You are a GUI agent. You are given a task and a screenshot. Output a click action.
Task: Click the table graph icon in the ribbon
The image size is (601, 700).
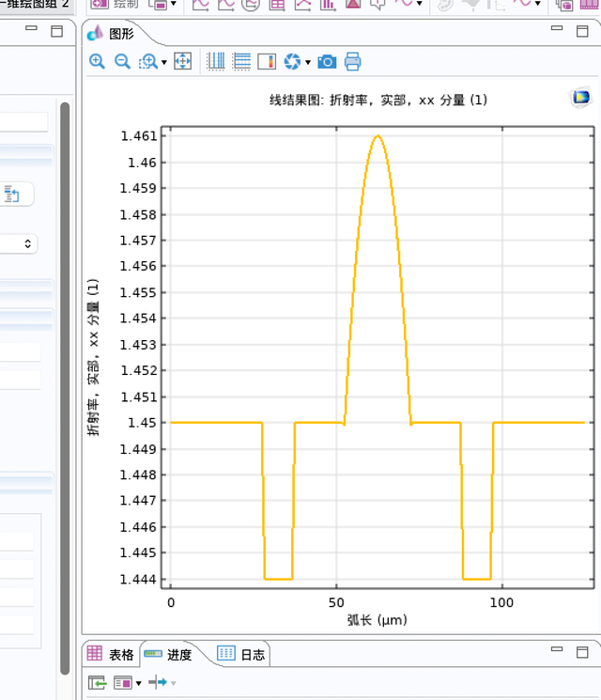coord(277,4)
